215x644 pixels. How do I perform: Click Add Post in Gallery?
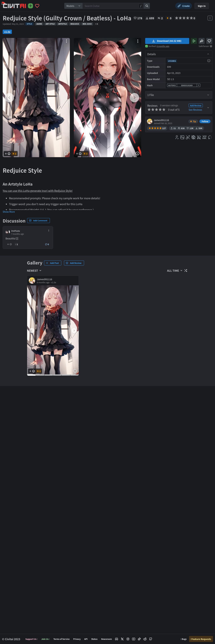tap(53, 263)
